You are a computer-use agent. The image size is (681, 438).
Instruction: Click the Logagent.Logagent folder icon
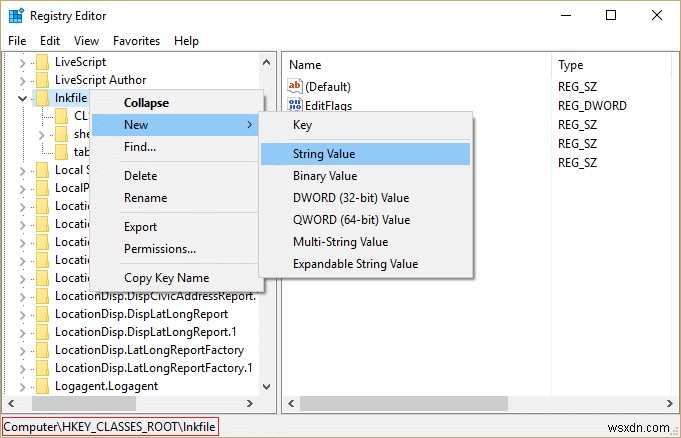(42, 386)
